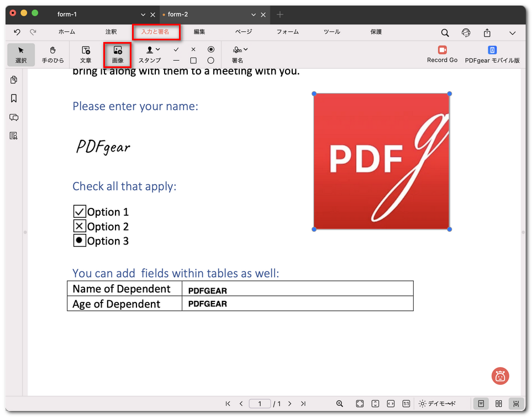Open the search magnifier in the top bar
532x417 pixels.
click(x=445, y=33)
